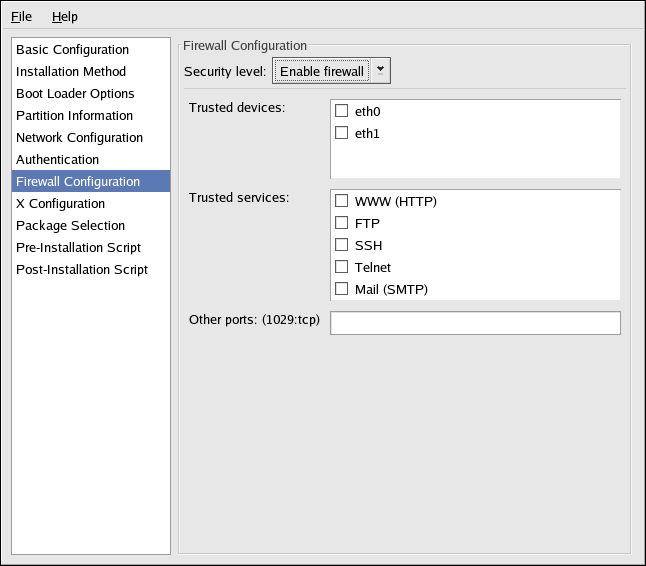Expand the Security level dropdown
This screenshot has width=646, height=566.
pyautogui.click(x=331, y=72)
